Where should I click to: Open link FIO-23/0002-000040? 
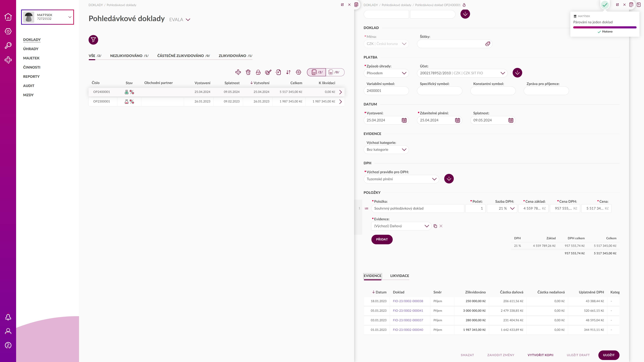point(408,330)
